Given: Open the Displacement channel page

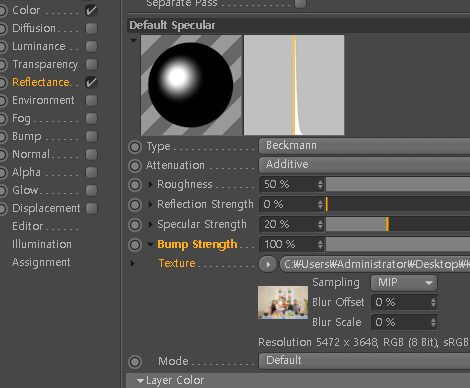Looking at the screenshot, I should pos(46,208).
